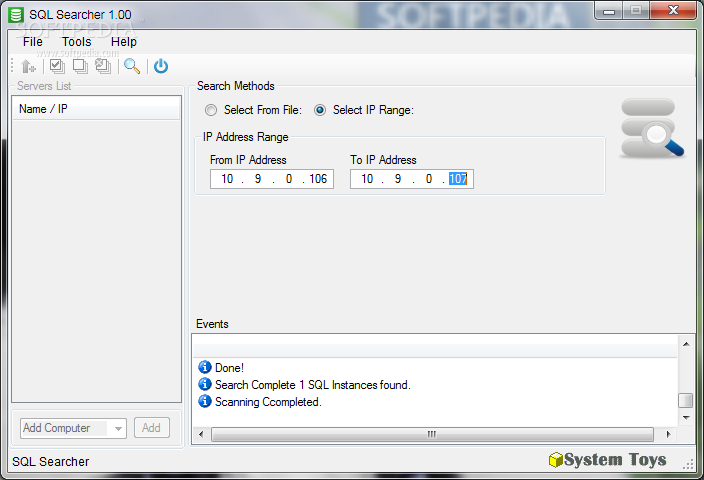Image resolution: width=704 pixels, height=480 pixels.
Task: Select the 'Select From File' radio button
Action: pyautogui.click(x=211, y=110)
